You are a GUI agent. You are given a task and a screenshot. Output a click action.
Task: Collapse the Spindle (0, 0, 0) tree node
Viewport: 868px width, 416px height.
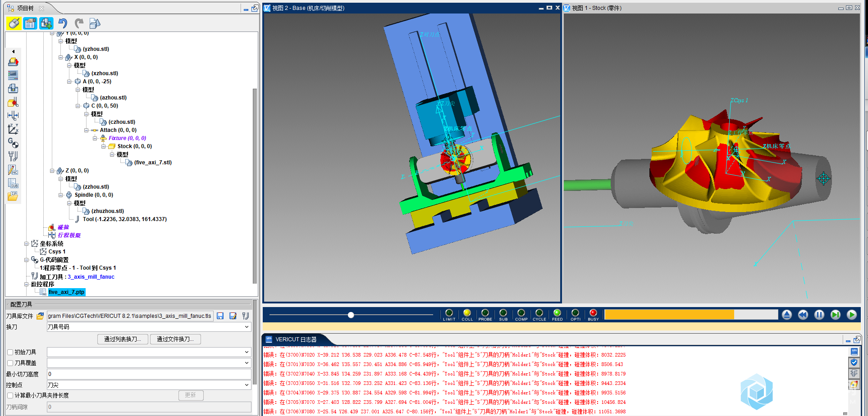pos(61,195)
